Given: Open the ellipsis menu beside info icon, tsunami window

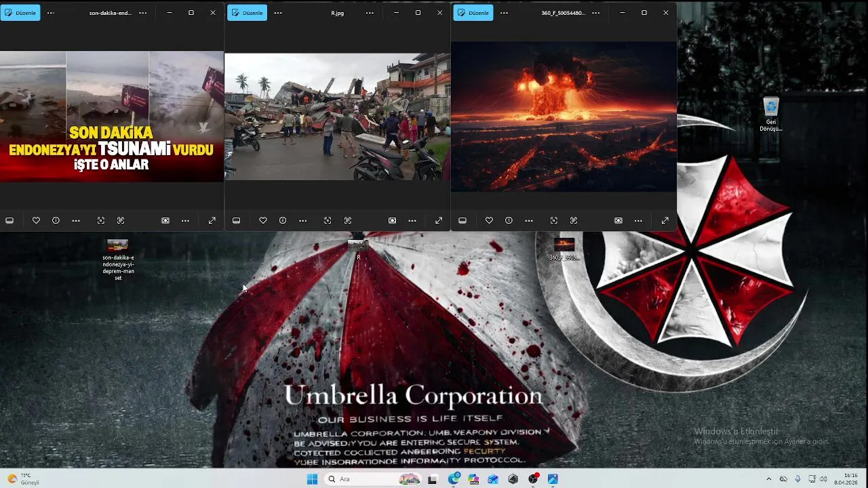Looking at the screenshot, I should 76,220.
